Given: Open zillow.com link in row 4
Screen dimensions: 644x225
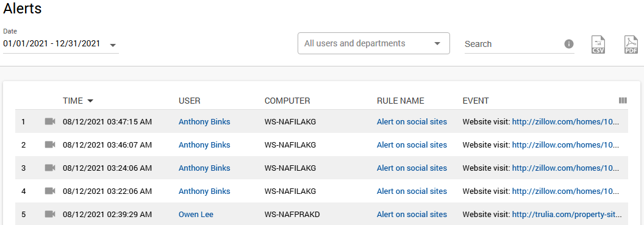Looking at the screenshot, I should (x=565, y=191).
